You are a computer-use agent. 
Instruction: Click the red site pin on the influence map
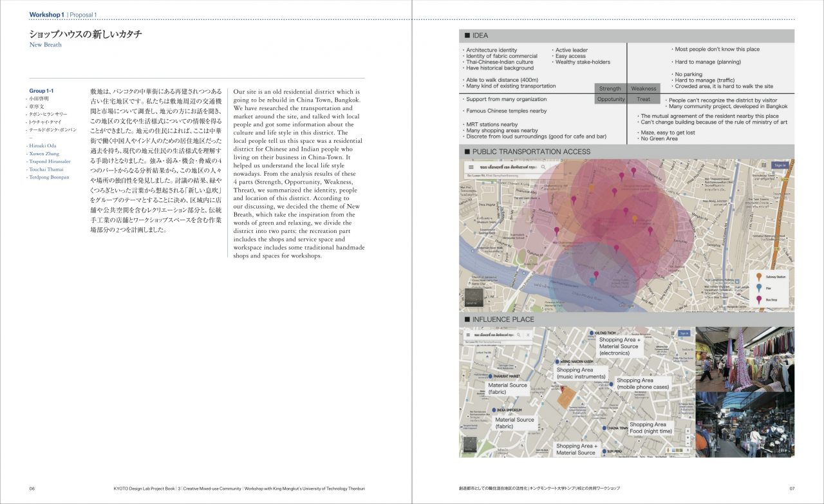tap(562, 389)
